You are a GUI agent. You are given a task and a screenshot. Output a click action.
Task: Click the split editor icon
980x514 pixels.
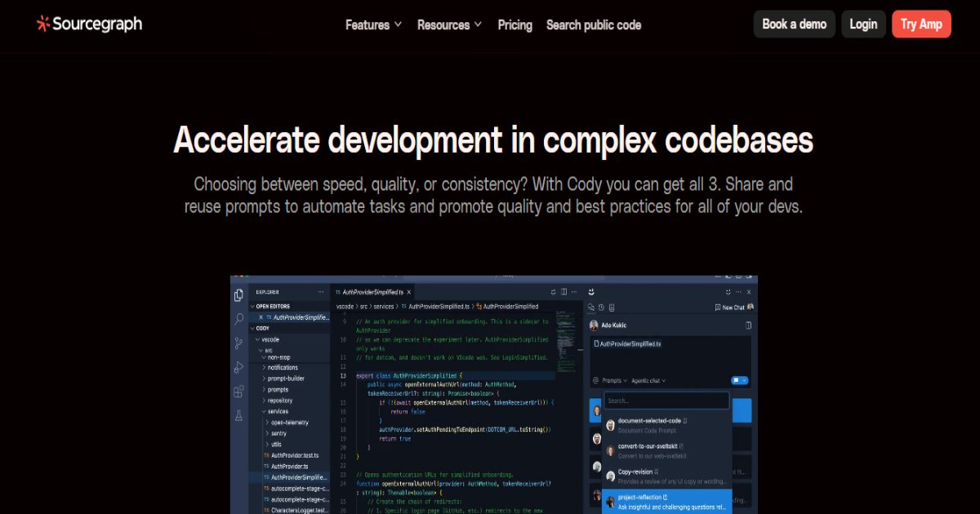563,291
